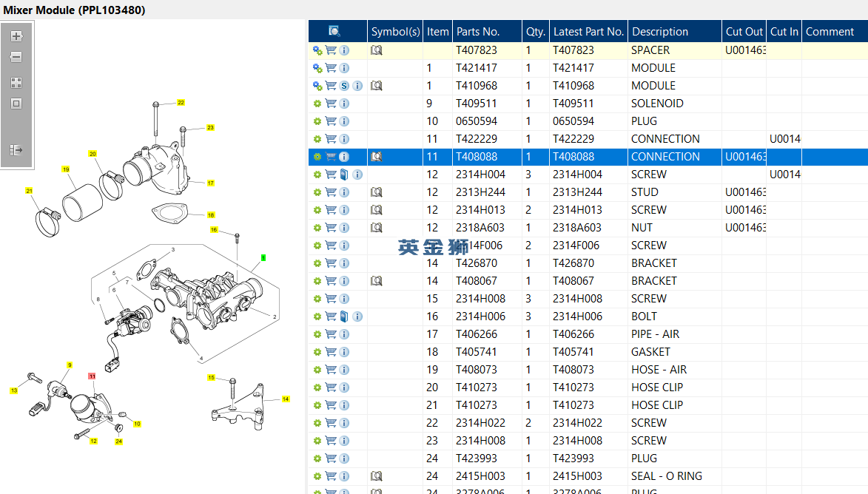Click the SOLENOID description cell
Viewport: 868px width, 494px height.
(x=657, y=104)
